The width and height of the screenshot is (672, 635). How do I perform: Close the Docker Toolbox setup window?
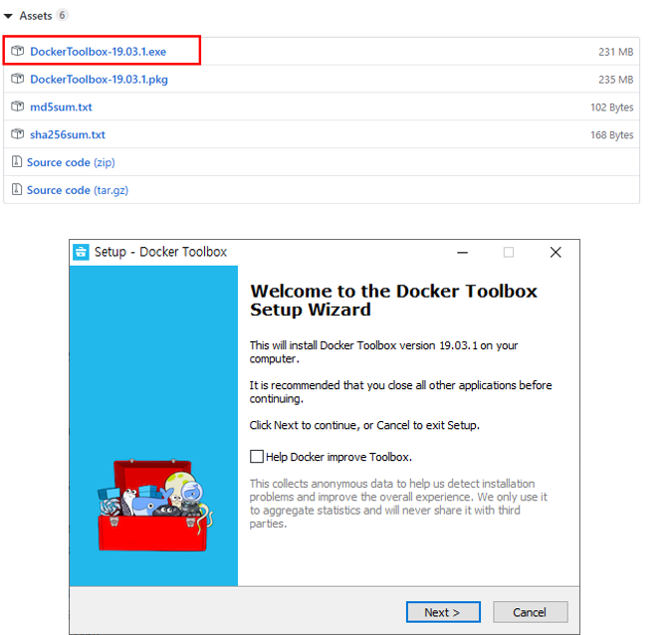pyautogui.click(x=556, y=253)
